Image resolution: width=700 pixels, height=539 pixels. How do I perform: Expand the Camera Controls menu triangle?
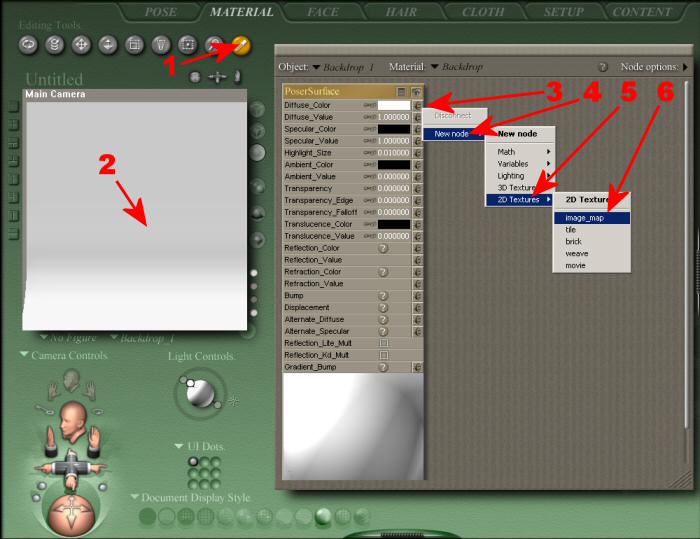pos(24,355)
